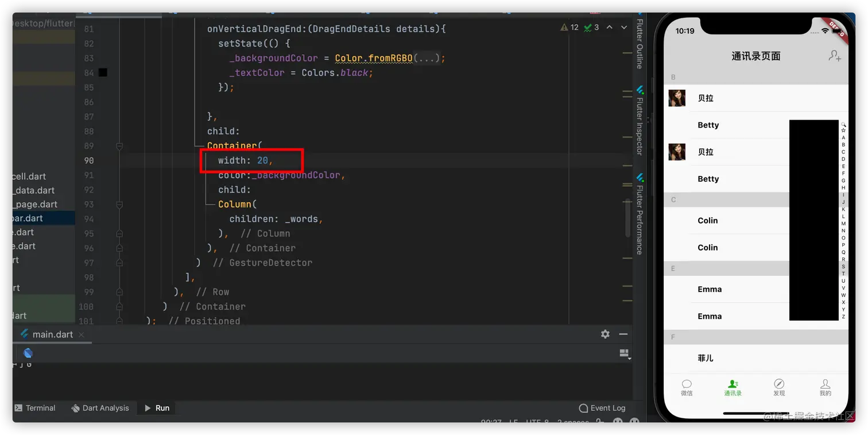Tap the star icon in the index bar
Screen dimensions: 868x435
pyautogui.click(x=843, y=130)
